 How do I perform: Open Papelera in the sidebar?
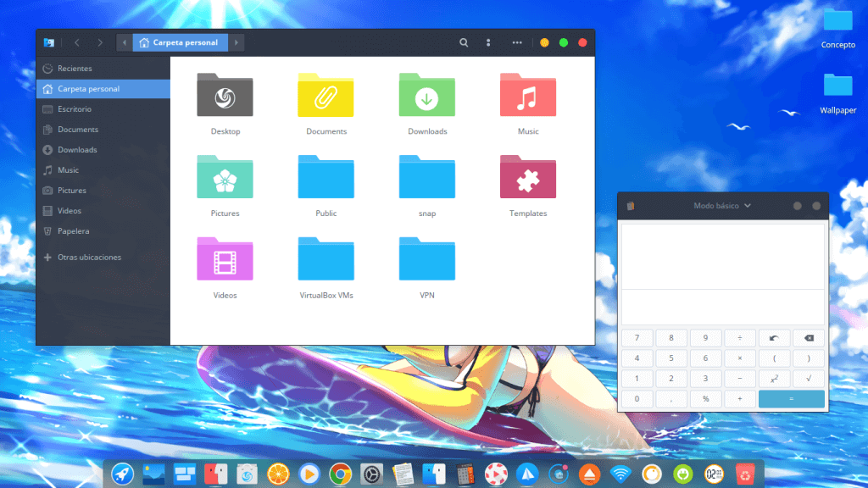pyautogui.click(x=103, y=231)
